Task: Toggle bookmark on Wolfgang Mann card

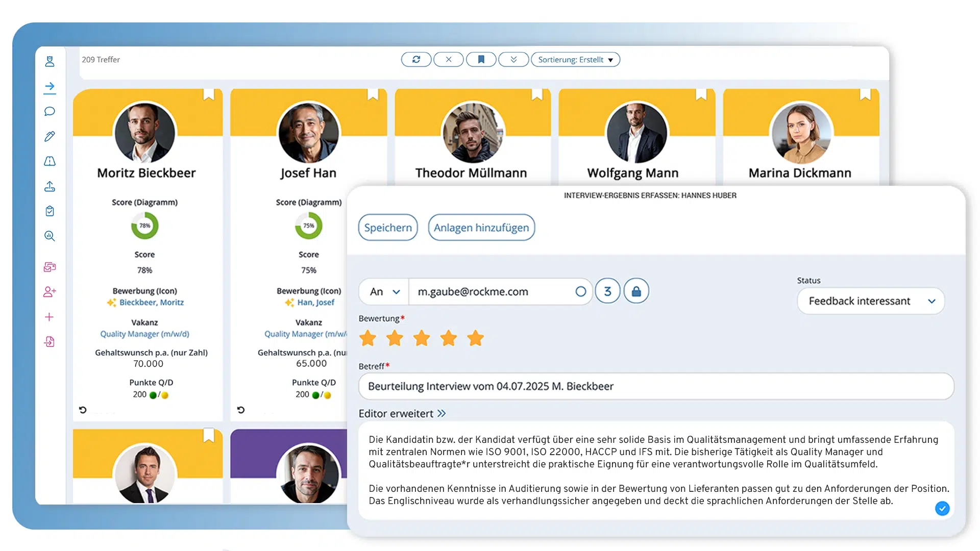Action: click(x=701, y=94)
